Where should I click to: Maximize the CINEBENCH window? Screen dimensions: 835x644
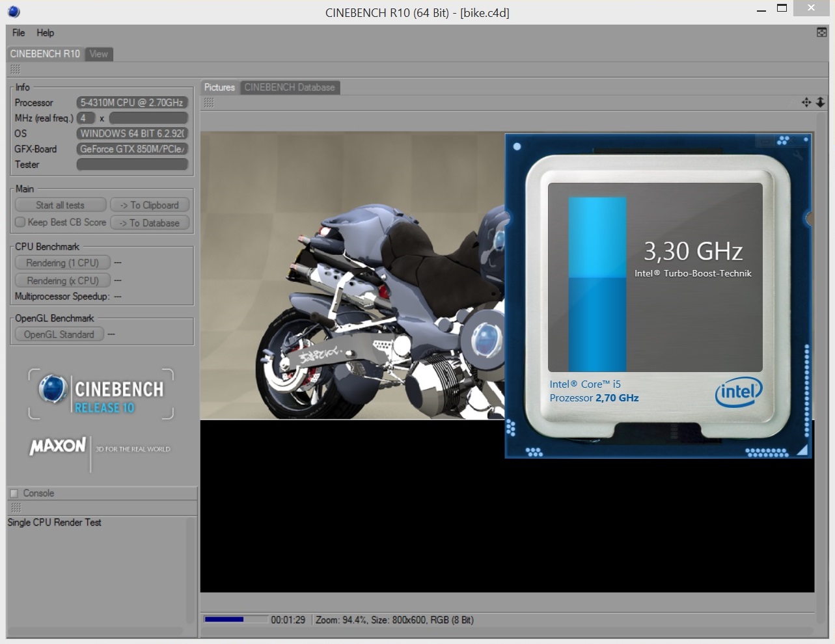click(782, 8)
